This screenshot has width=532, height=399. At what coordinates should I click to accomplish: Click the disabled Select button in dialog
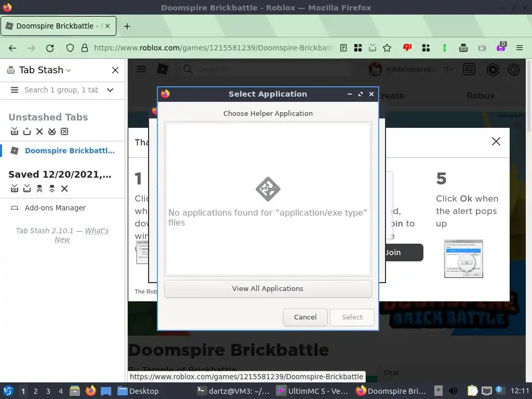point(352,317)
